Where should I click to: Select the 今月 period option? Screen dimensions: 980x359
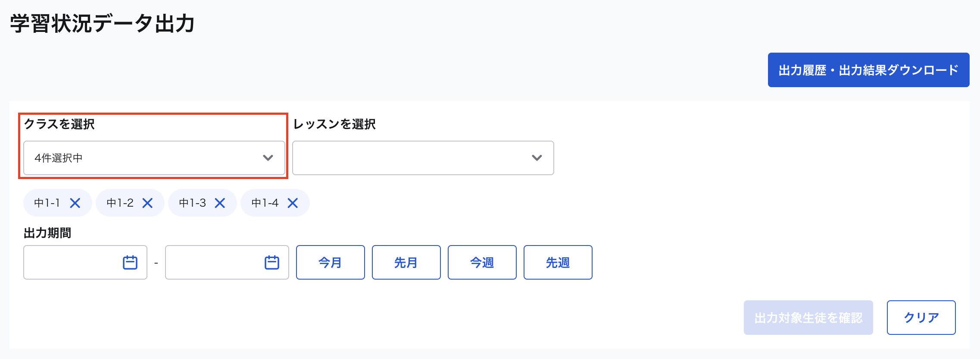330,262
